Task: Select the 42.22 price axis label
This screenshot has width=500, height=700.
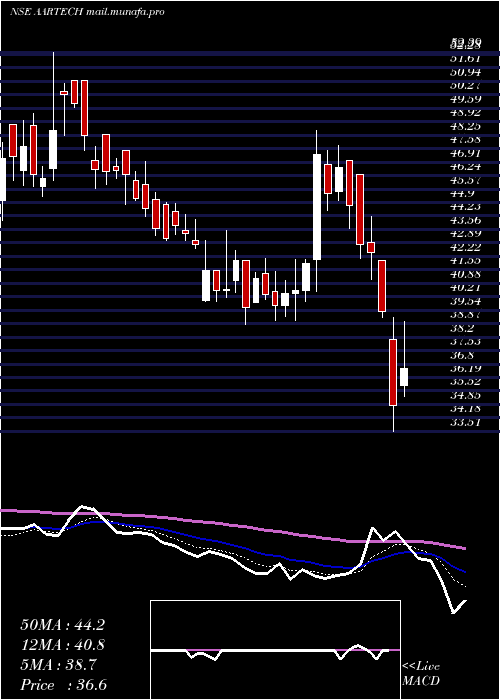Action: pyautogui.click(x=466, y=247)
